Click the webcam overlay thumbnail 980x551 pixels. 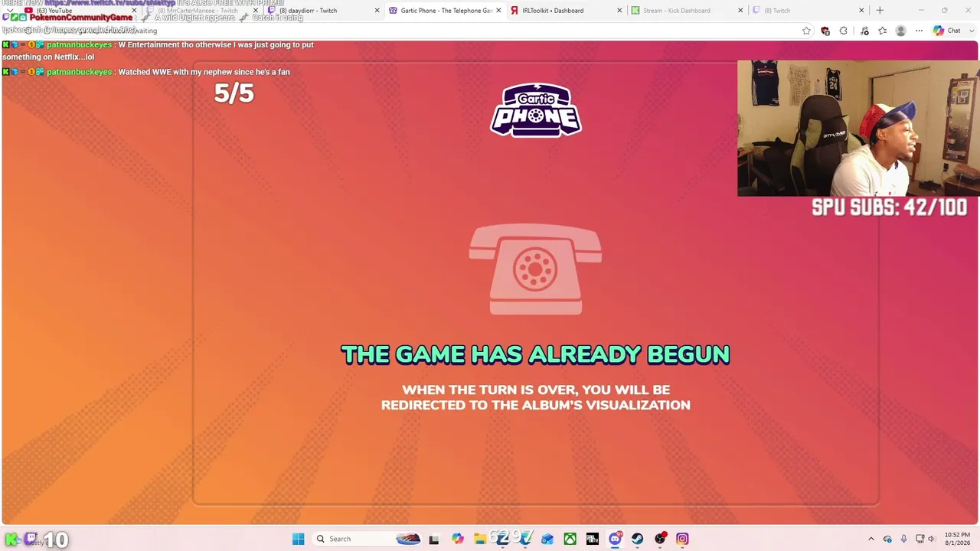click(857, 129)
